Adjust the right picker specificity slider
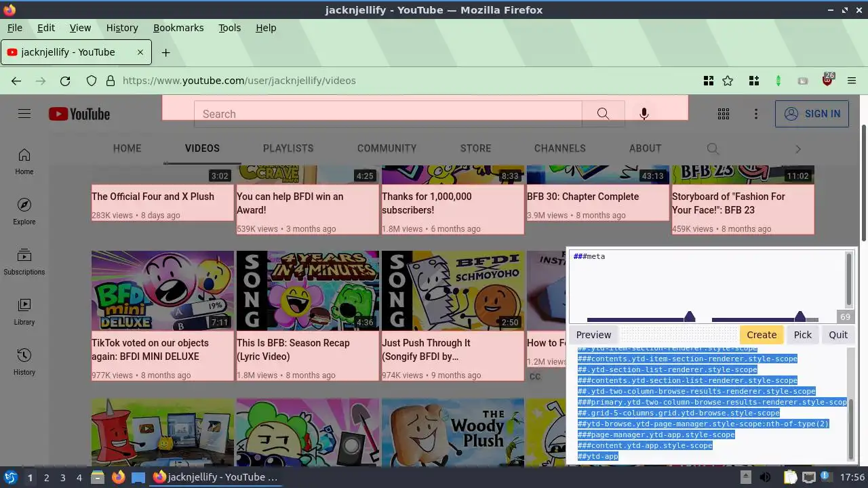 [800, 317]
